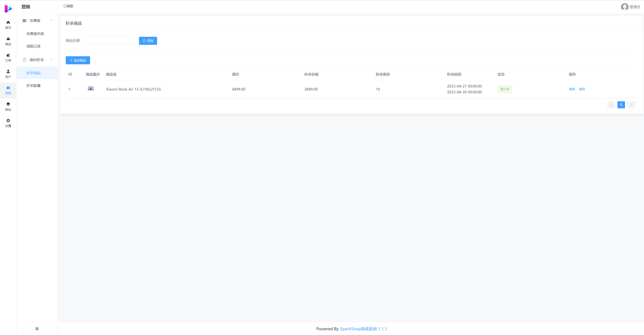The width and height of the screenshot is (644, 335).
Task: Toggle sidebar collapse hamburger icon
Action: click(37, 329)
